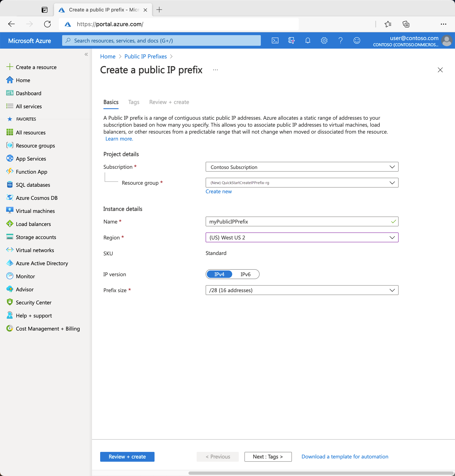The width and height of the screenshot is (455, 476).
Task: Click the Load balancers icon in sidebar
Action: click(9, 224)
